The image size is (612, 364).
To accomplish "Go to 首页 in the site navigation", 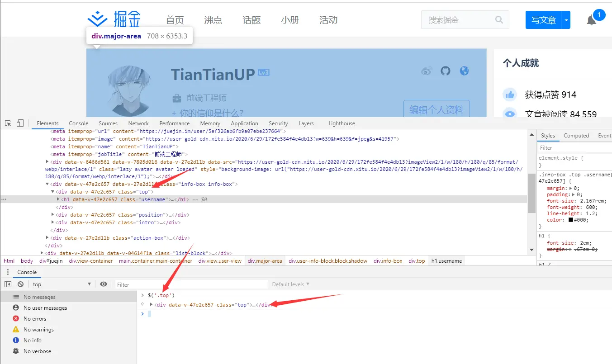I will [175, 20].
